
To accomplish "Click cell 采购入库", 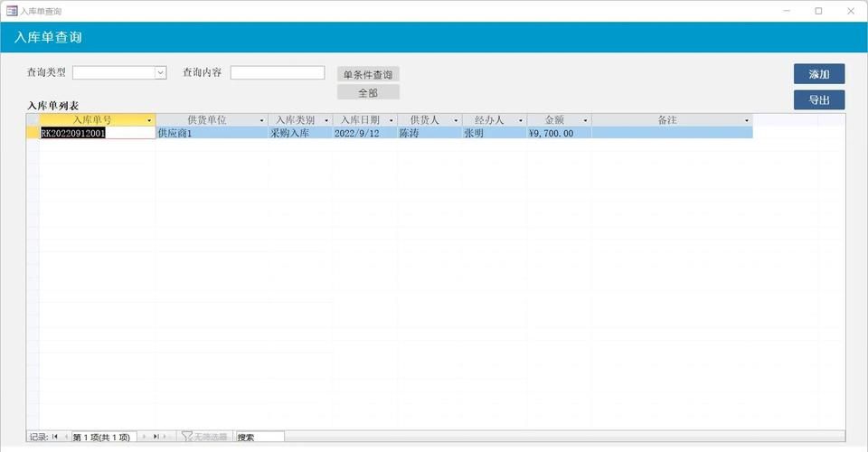I will 300,133.
